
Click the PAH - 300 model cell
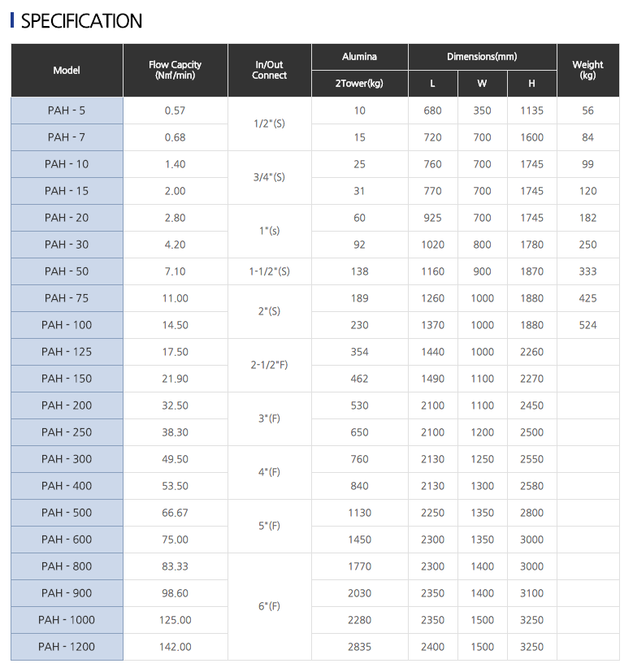67,459
